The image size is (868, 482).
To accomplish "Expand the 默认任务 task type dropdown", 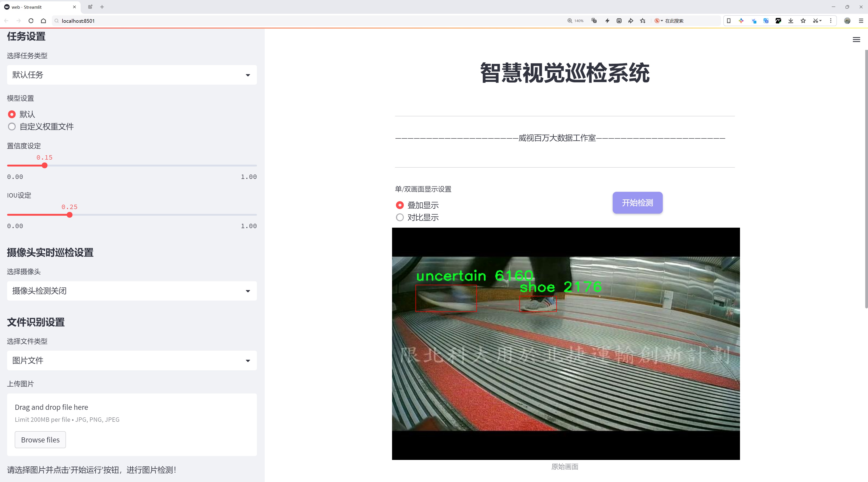I will pos(132,75).
